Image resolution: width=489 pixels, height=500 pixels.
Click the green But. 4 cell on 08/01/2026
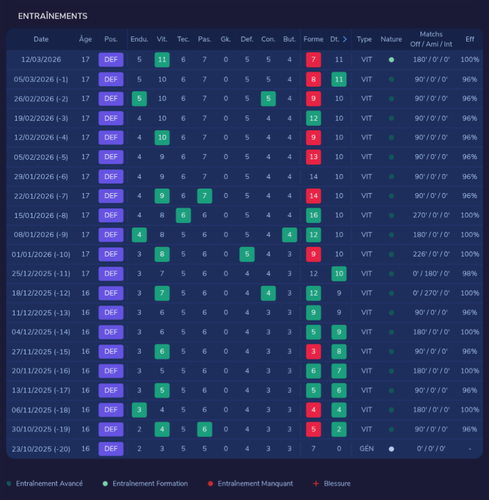[290, 235]
